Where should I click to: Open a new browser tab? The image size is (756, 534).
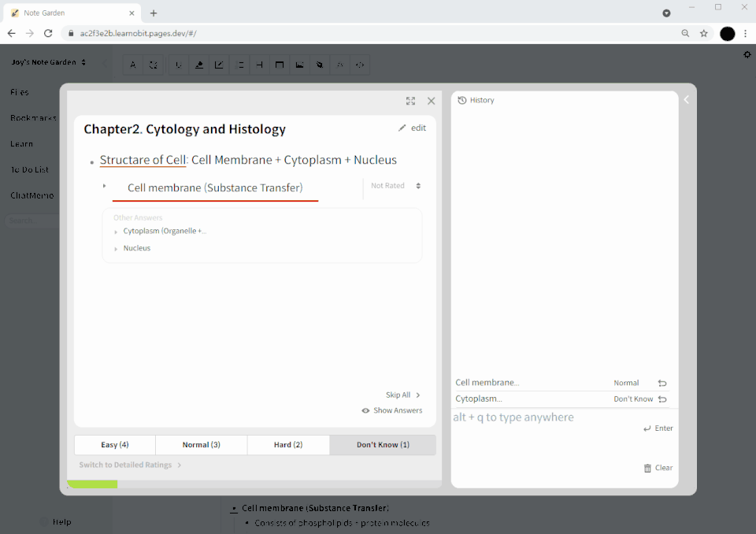pyautogui.click(x=154, y=13)
